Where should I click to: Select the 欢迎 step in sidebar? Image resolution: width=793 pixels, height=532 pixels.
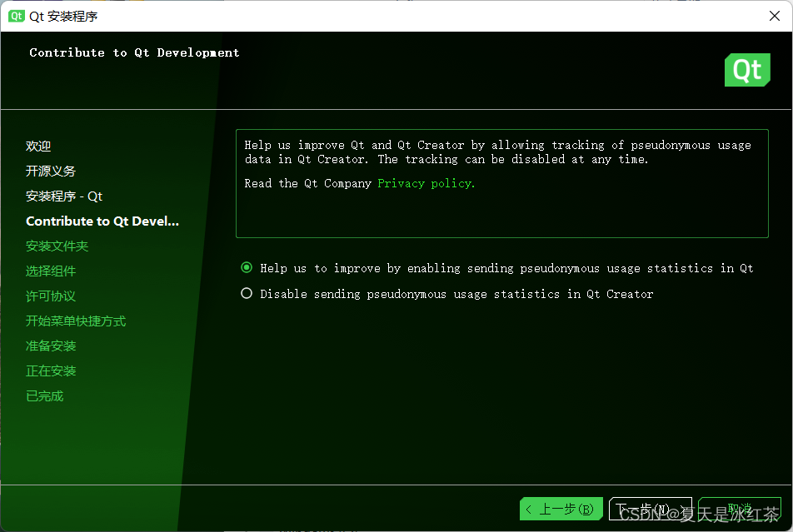pyautogui.click(x=38, y=147)
